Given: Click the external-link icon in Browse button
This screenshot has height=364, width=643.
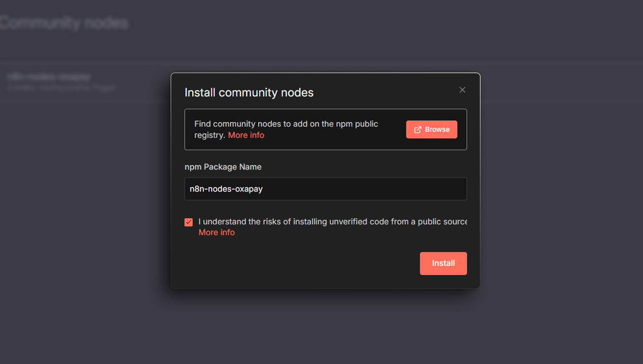Looking at the screenshot, I should point(417,129).
